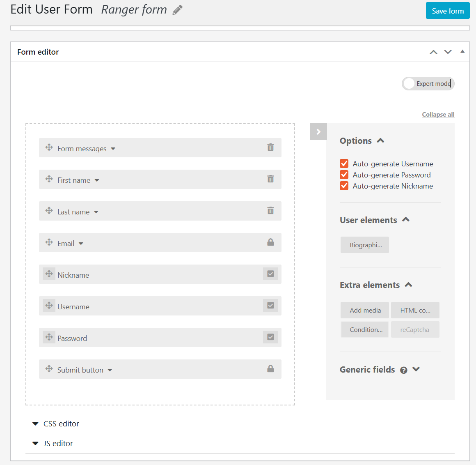Viewport: 476px width, 465px height.
Task: Click Save form button
Action: (448, 11)
